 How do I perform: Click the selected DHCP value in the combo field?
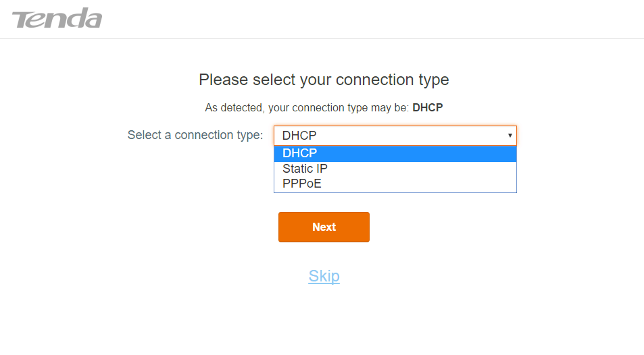point(299,135)
